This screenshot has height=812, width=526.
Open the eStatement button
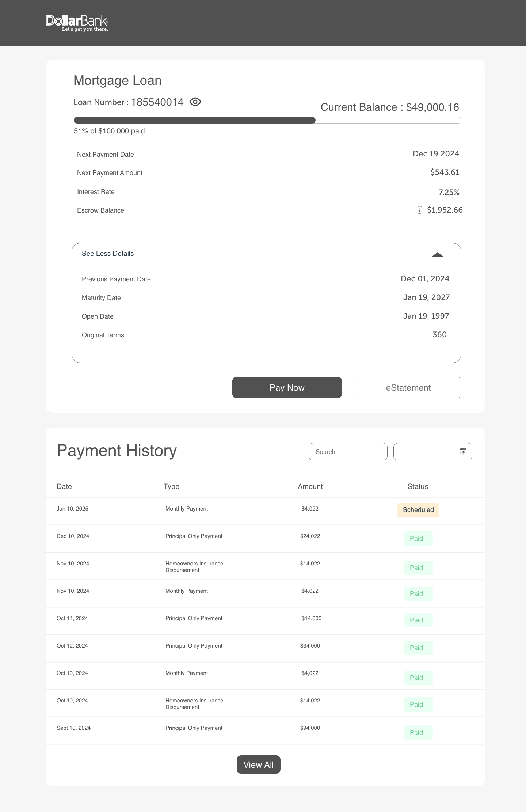[x=406, y=387]
